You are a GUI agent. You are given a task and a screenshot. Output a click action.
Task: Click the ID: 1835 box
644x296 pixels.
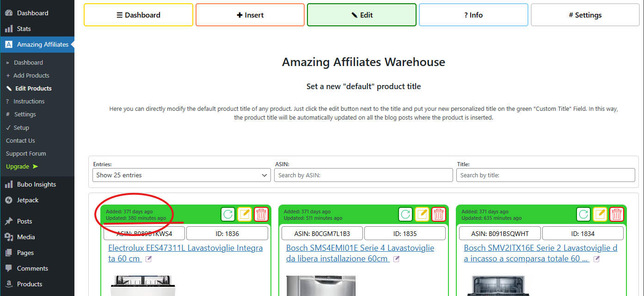tap(405, 233)
